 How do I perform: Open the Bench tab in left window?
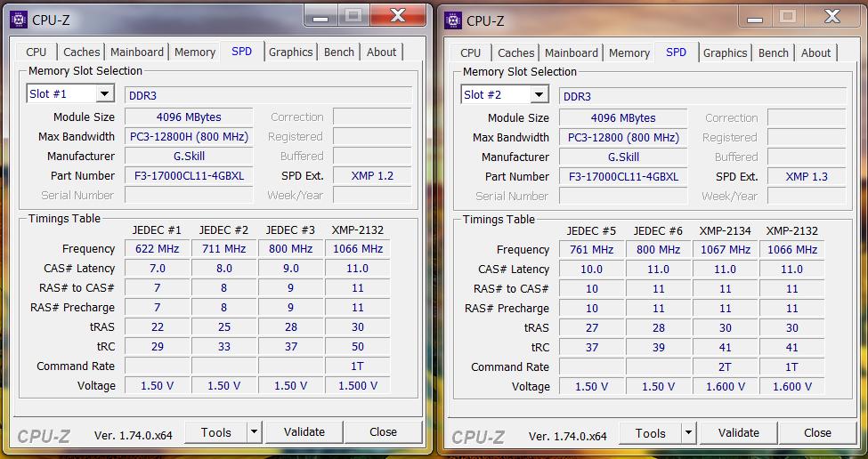click(338, 52)
